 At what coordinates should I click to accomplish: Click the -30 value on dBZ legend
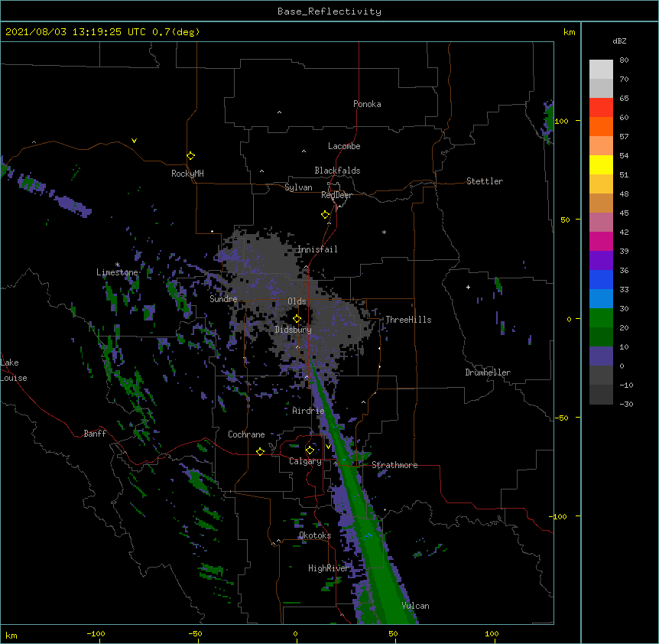(x=626, y=405)
